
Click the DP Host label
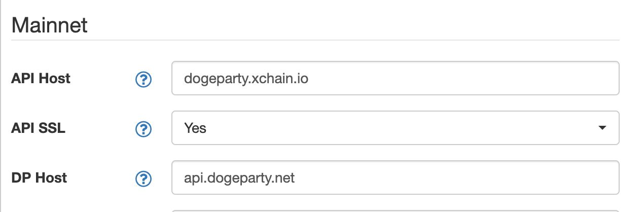point(39,178)
